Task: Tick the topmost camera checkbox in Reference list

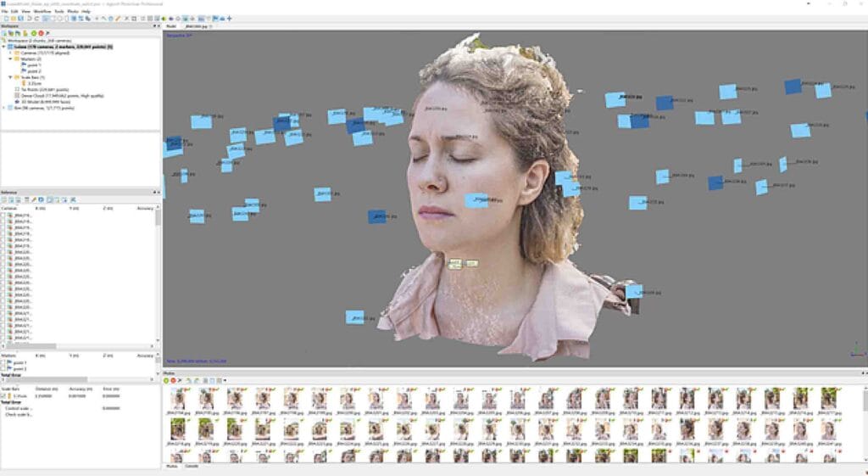Action: [x=3, y=215]
